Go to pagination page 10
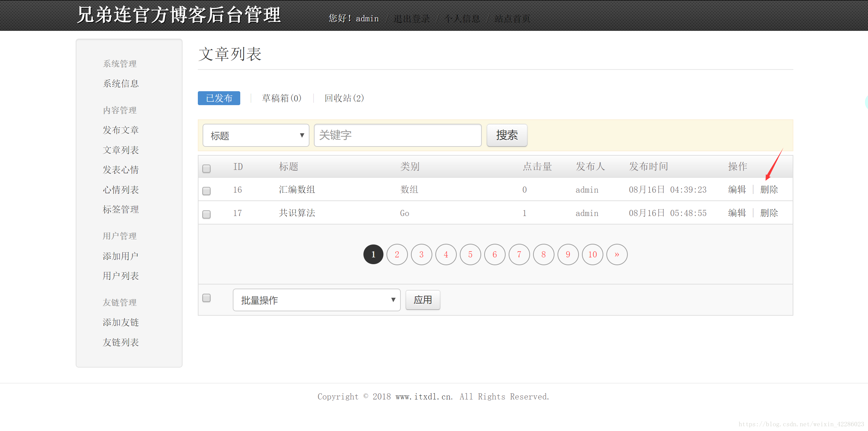Viewport: 868px width, 431px height. 592,254
